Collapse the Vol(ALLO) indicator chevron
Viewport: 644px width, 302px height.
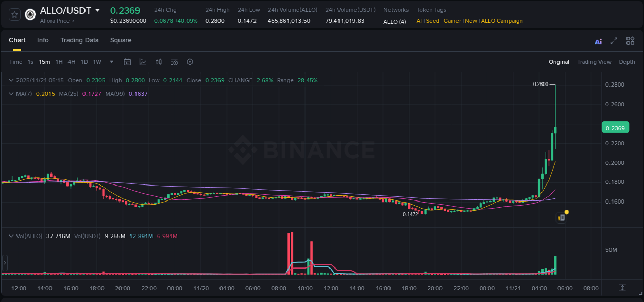tap(10, 236)
